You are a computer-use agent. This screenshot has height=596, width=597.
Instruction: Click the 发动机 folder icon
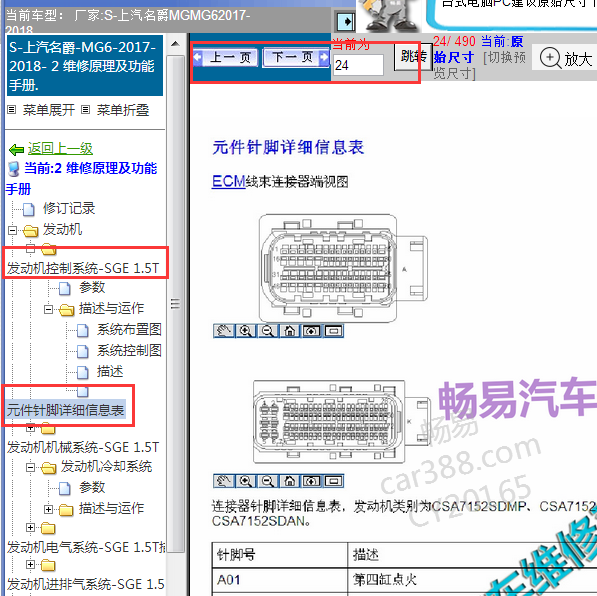[x=30, y=230]
